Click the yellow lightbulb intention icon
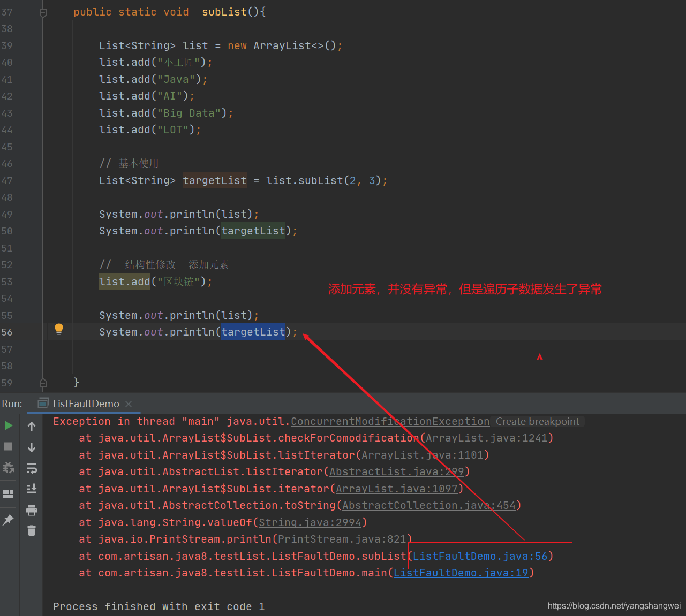 point(59,329)
